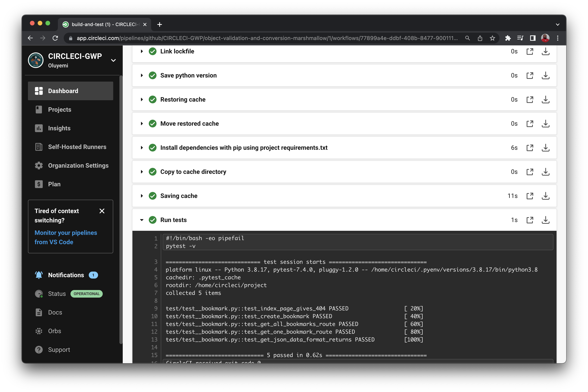The width and height of the screenshot is (588, 392).
Task: Open Monitor your pipelines from VS Code link
Action: [x=66, y=237]
